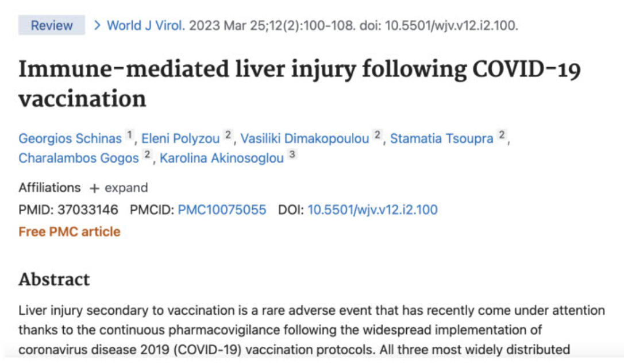Open the World J Virol journal link
624x364 pixels.
145,25
